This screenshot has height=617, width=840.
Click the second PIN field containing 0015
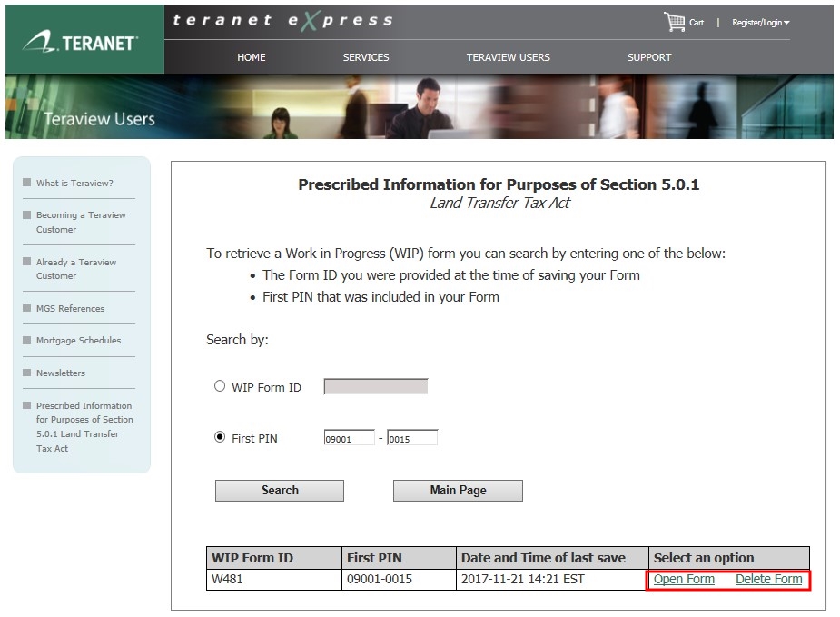412,438
